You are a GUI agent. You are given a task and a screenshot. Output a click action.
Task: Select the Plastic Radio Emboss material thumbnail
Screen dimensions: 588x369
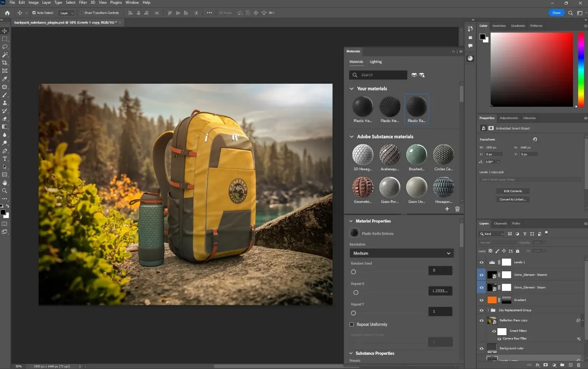[417, 107]
